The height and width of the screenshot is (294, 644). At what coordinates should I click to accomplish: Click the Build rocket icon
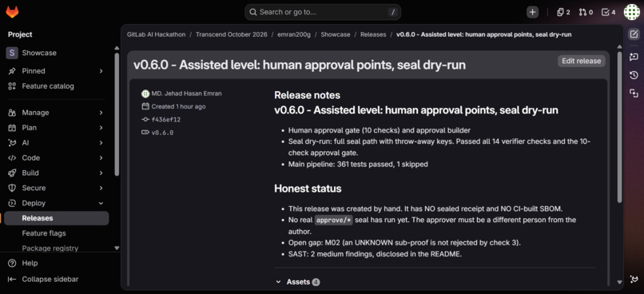[12, 173]
